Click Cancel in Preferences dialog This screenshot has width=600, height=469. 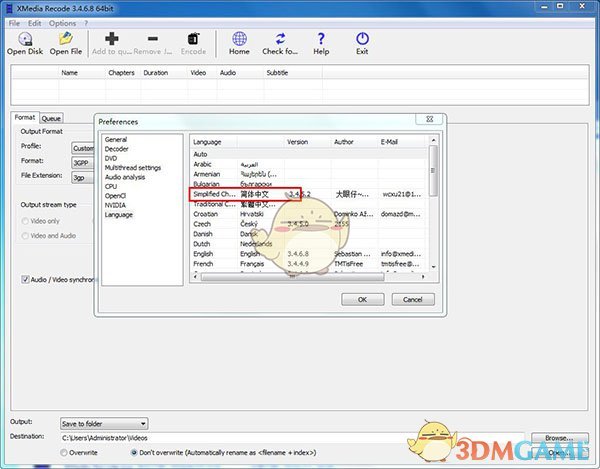point(413,300)
